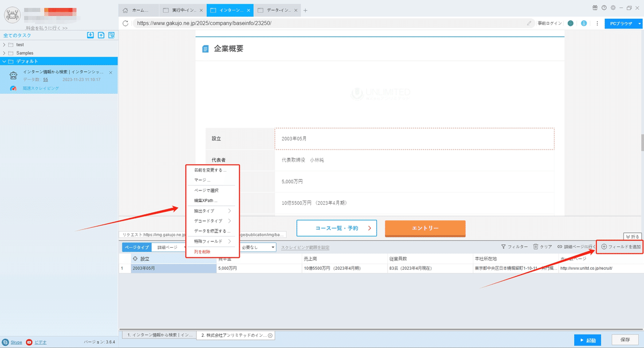
Task: Click the light blue round toolbar icon
Action: [x=583, y=23]
